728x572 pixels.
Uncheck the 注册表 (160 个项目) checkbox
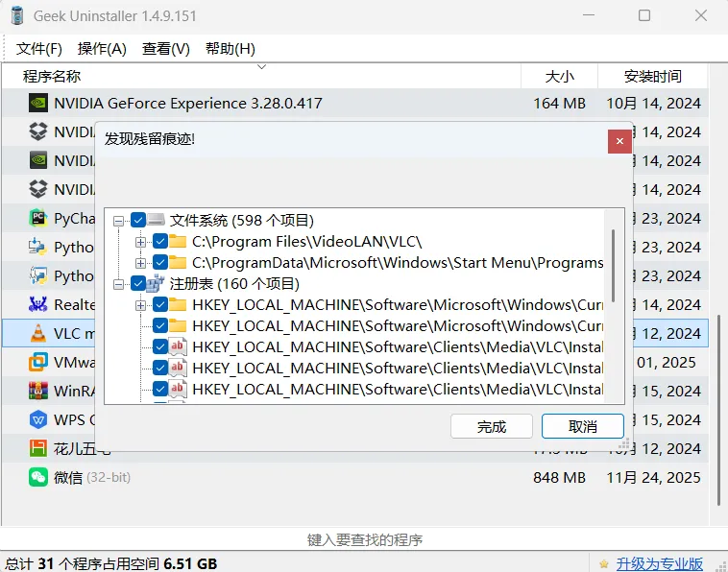pyautogui.click(x=138, y=283)
